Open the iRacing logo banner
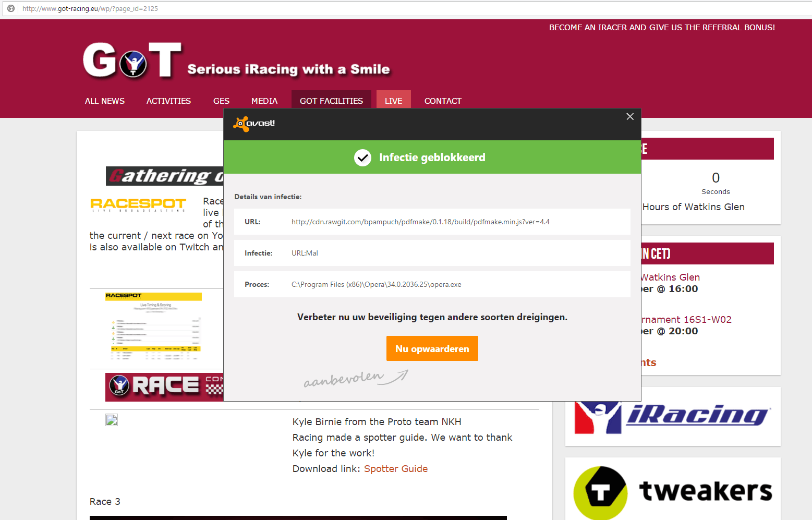 pyautogui.click(x=673, y=417)
